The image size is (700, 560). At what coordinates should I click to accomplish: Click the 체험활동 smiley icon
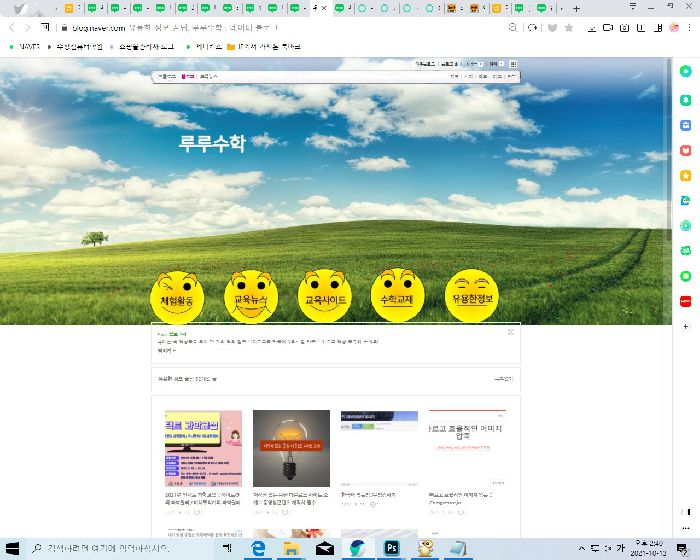pyautogui.click(x=177, y=296)
